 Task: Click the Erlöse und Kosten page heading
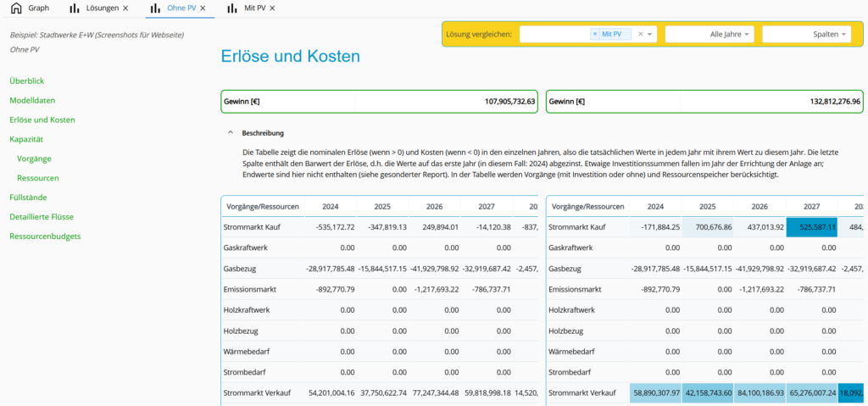290,56
